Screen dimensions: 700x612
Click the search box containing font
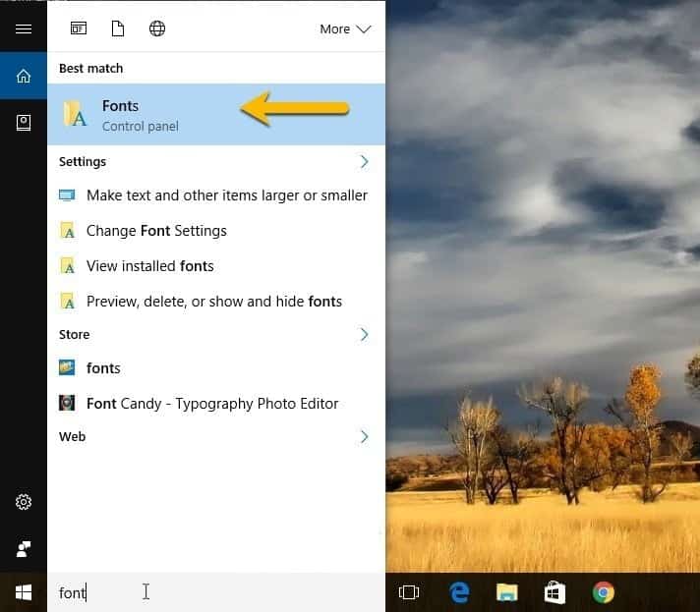[197, 592]
